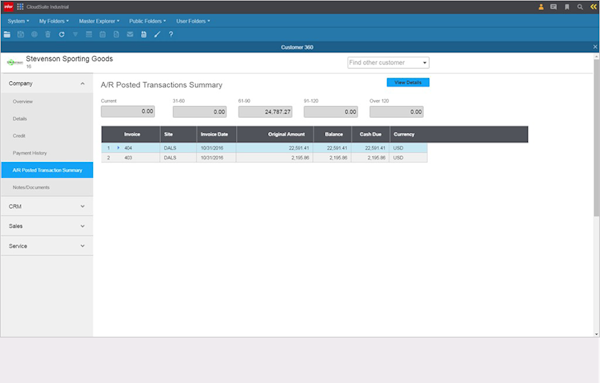The image size is (600, 383).
Task: Sort by the Balance column header
Action: pos(333,134)
